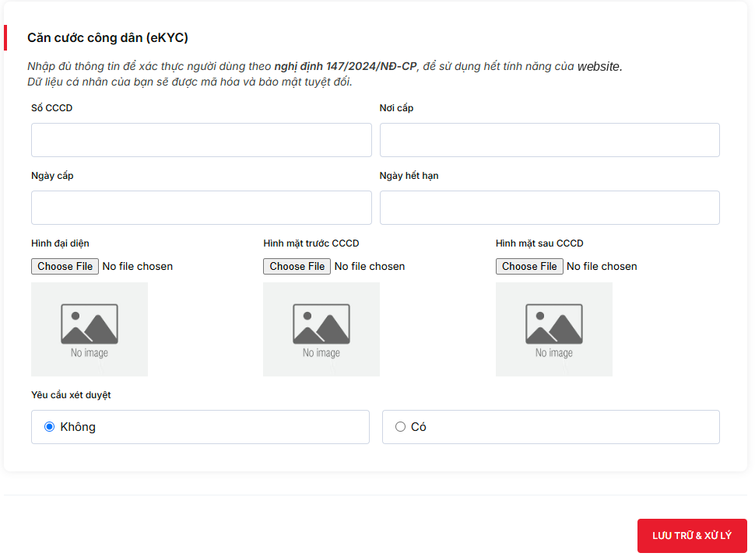Click the Nơi cấp label
Viewport: 755px width, 560px height.
(396, 108)
